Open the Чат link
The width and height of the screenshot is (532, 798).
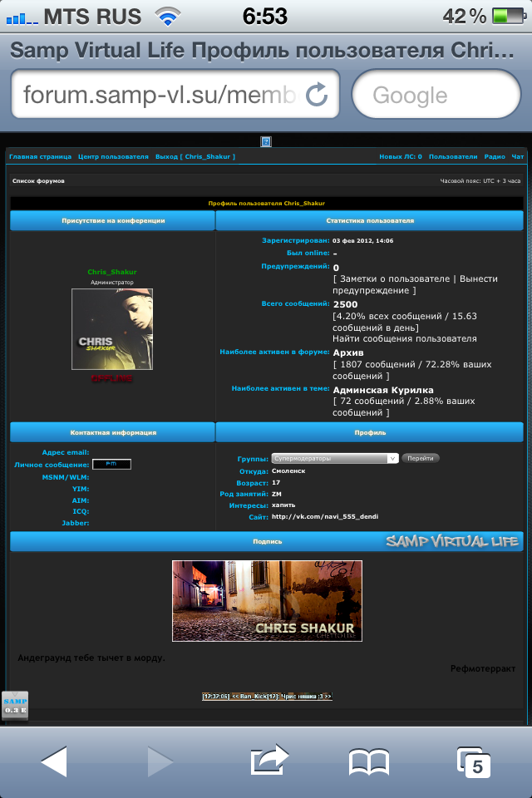518,157
